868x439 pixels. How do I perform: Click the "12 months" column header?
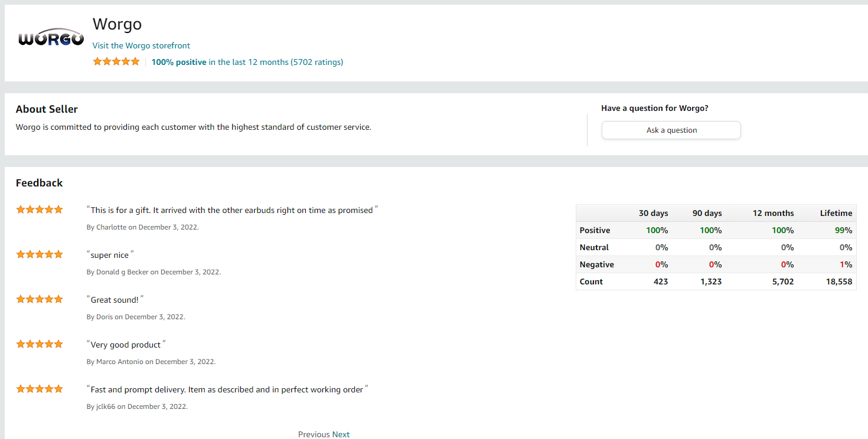tap(773, 213)
